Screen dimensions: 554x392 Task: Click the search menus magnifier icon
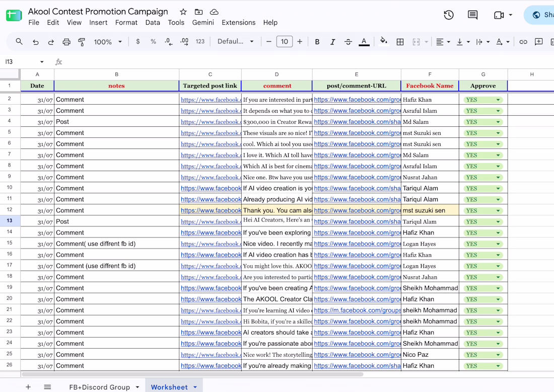[x=19, y=42]
